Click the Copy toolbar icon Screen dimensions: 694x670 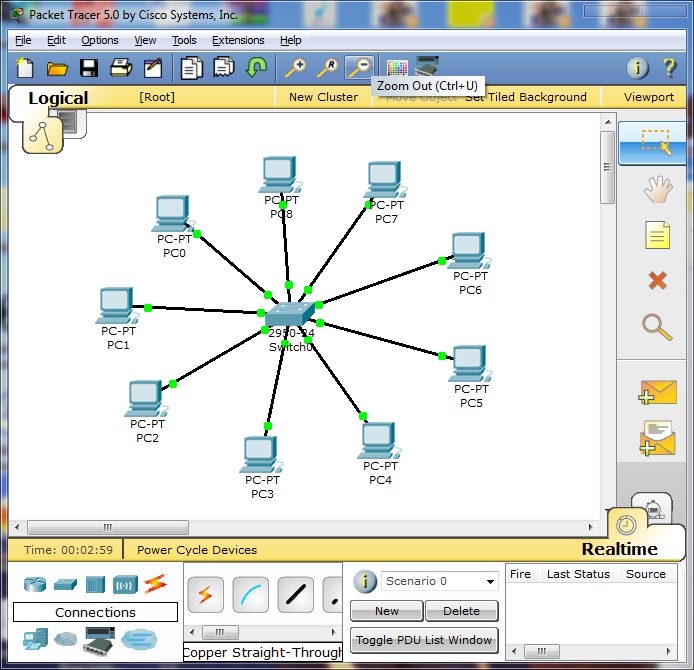pyautogui.click(x=192, y=68)
